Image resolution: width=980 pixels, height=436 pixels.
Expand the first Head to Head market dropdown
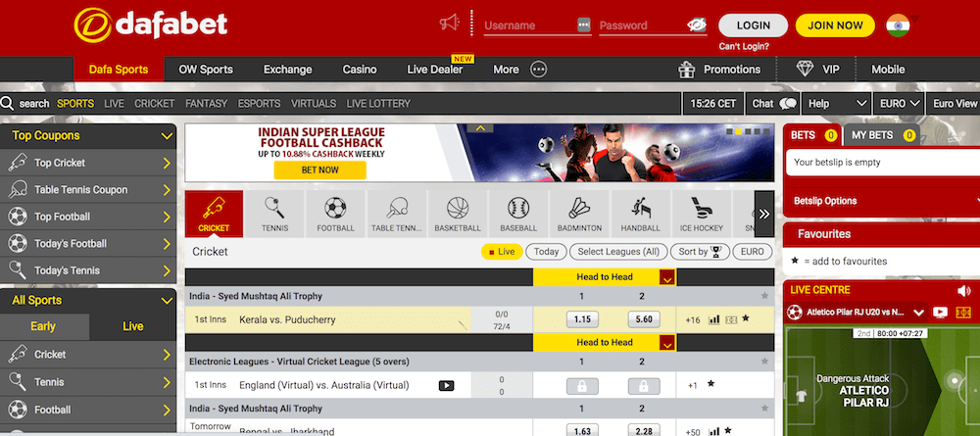667,277
